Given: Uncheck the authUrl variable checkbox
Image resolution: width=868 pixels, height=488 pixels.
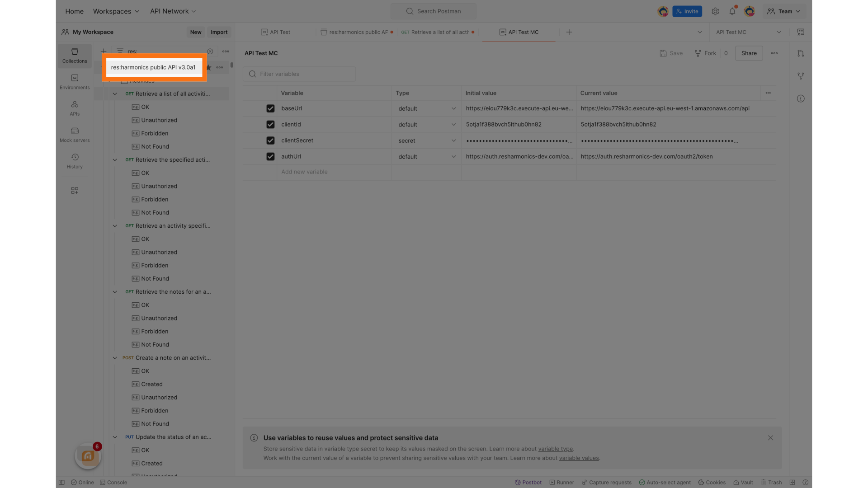Looking at the screenshot, I should (x=270, y=156).
